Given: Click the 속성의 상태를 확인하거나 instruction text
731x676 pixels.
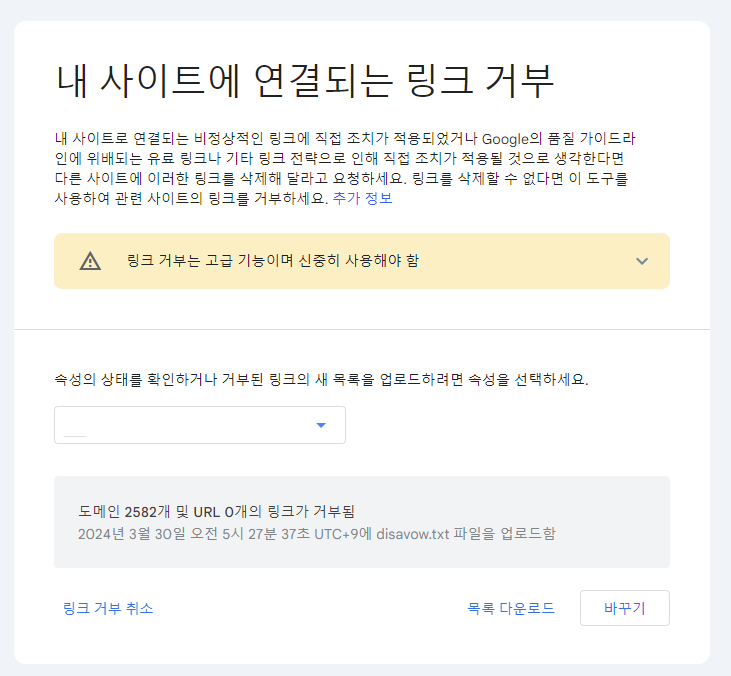Looking at the screenshot, I should (x=321, y=379).
